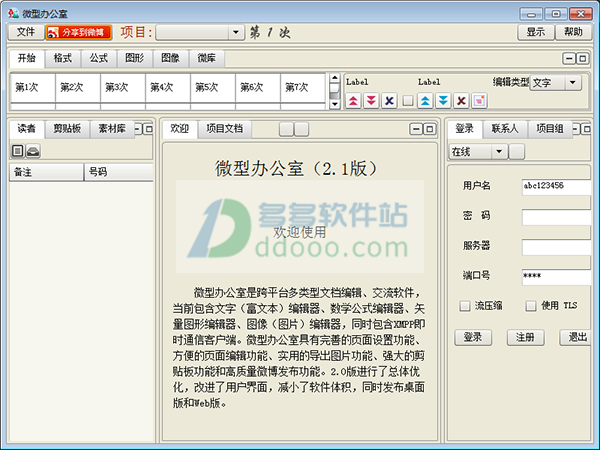Image resolution: width=600 pixels, height=450 pixels.
Task: Switch to the 微库 tab
Action: click(x=206, y=58)
